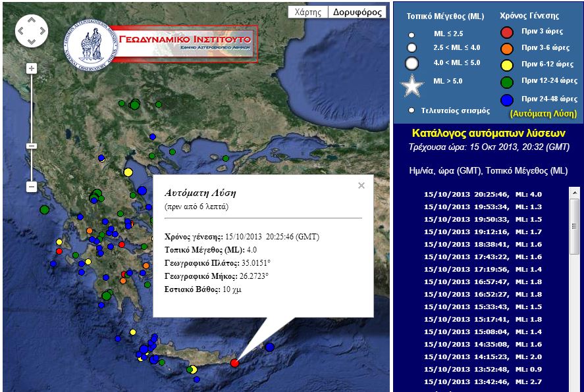Screen dimensions: 584x392
Task: Close the Αυτόματη Λύση info popup
Action: [361, 185]
